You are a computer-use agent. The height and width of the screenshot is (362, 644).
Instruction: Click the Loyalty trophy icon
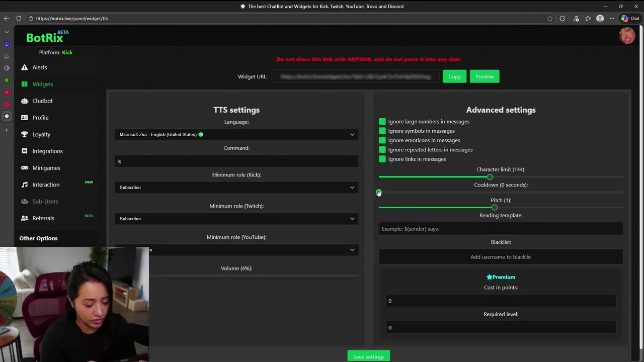tap(24, 134)
